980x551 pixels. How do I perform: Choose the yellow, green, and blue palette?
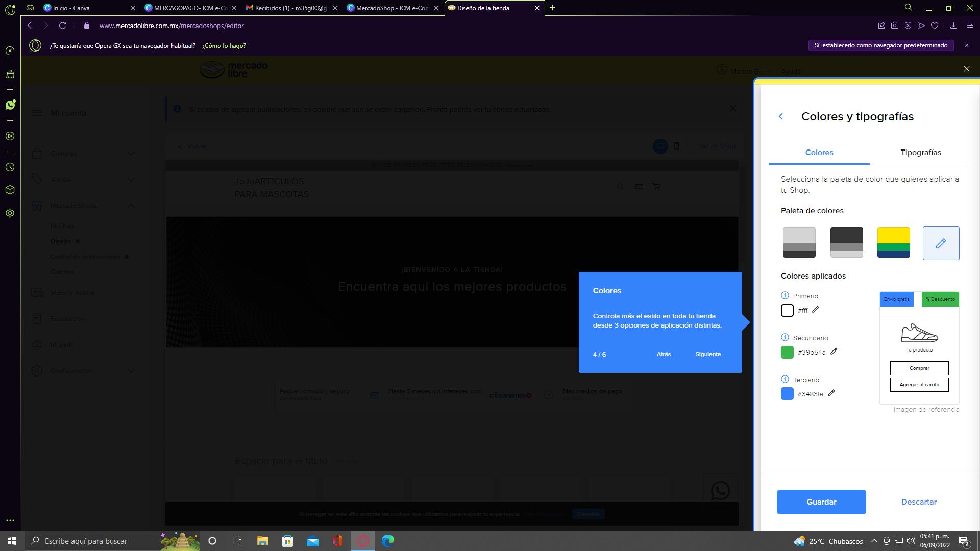893,243
